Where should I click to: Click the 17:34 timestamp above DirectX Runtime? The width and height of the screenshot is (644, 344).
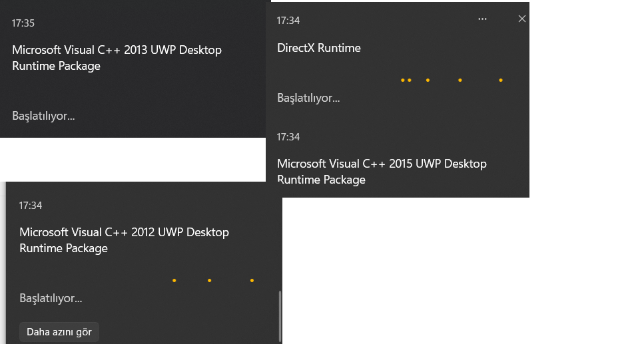pyautogui.click(x=288, y=21)
